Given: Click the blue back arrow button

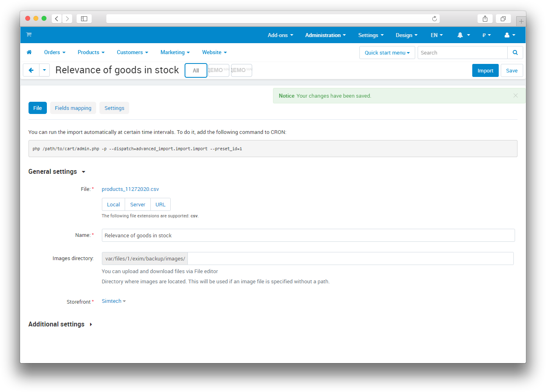Looking at the screenshot, I should click(x=31, y=70).
